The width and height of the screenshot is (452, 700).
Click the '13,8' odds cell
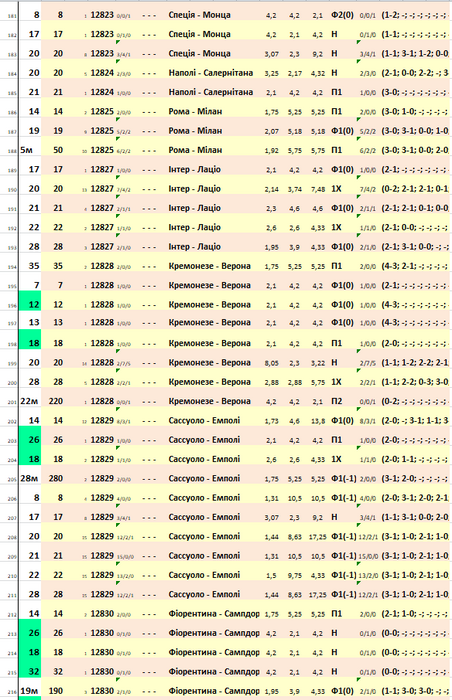[318, 421]
